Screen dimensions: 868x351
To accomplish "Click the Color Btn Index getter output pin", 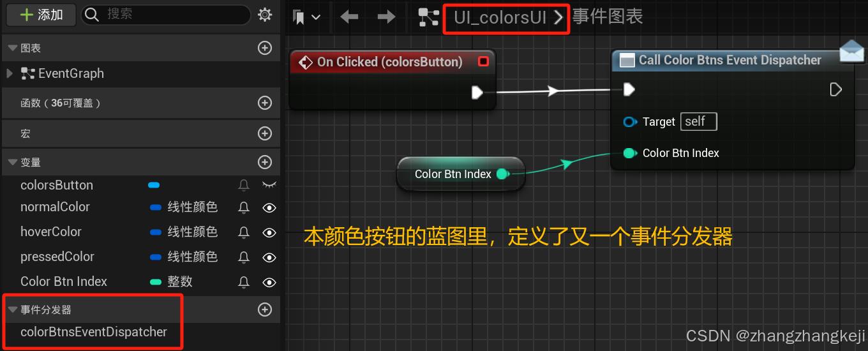I will 503,174.
